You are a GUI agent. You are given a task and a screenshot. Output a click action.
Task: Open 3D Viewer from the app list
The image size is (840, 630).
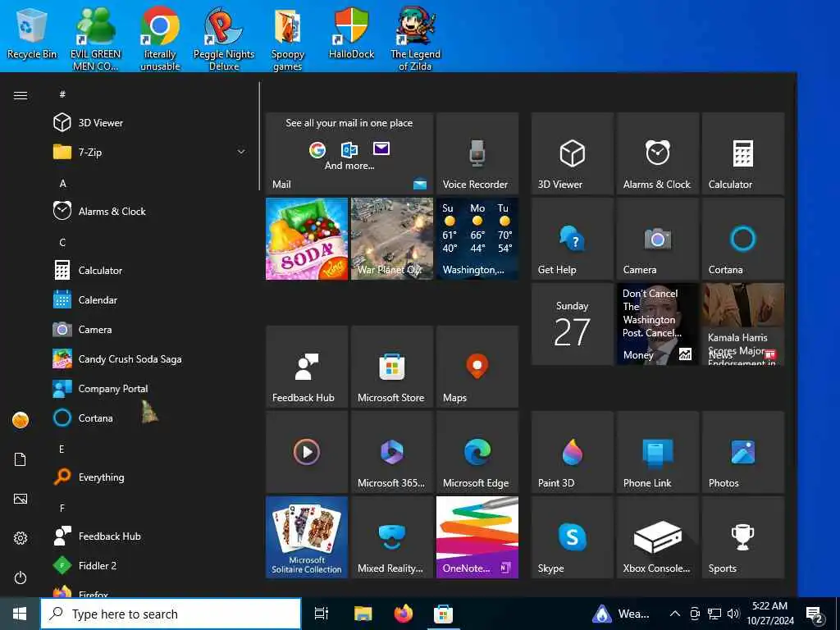click(149, 123)
